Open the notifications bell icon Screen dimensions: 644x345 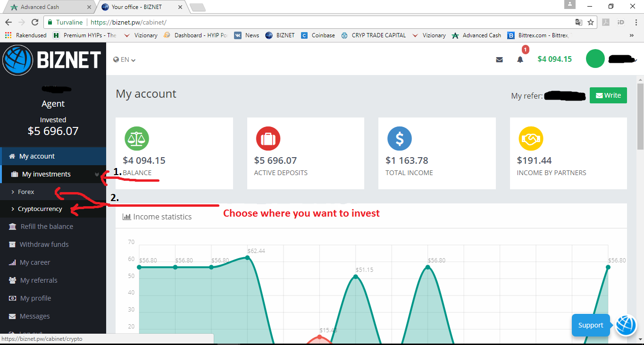(x=520, y=59)
